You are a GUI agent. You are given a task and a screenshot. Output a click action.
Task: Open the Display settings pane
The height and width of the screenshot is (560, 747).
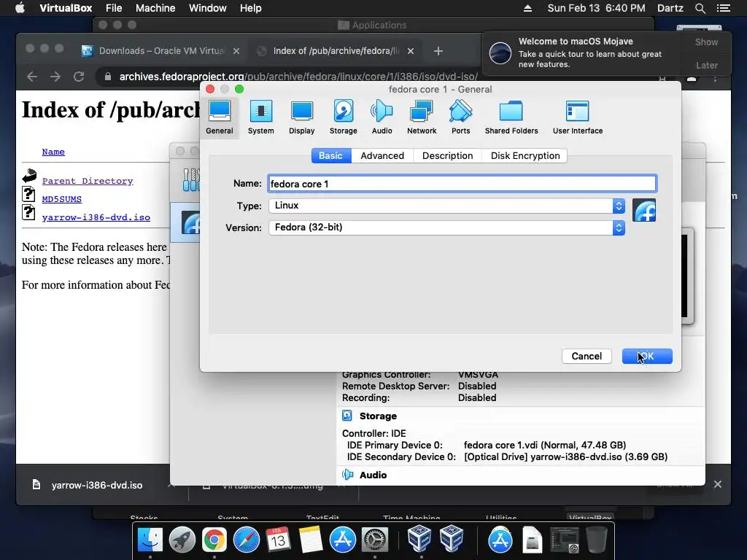(x=301, y=117)
